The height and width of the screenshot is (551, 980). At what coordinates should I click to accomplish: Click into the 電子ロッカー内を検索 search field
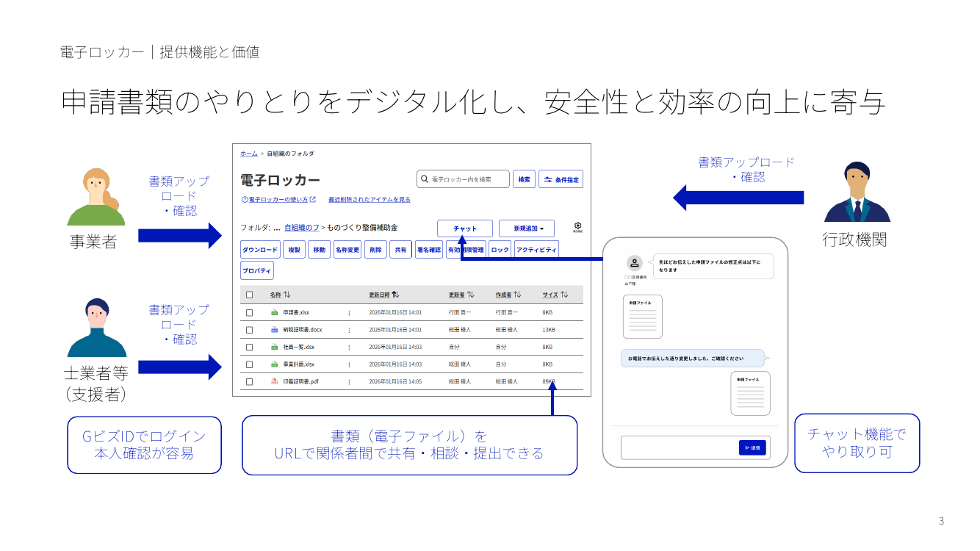[464, 179]
